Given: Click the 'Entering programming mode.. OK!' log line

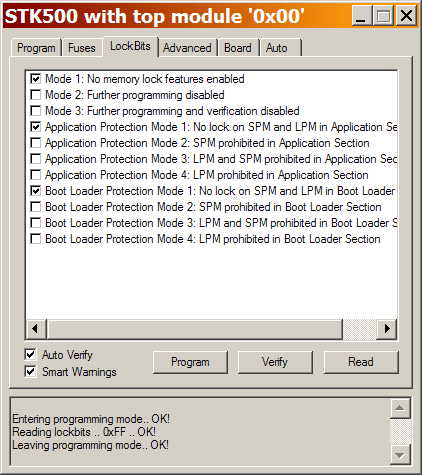Looking at the screenshot, I should coord(91,419).
